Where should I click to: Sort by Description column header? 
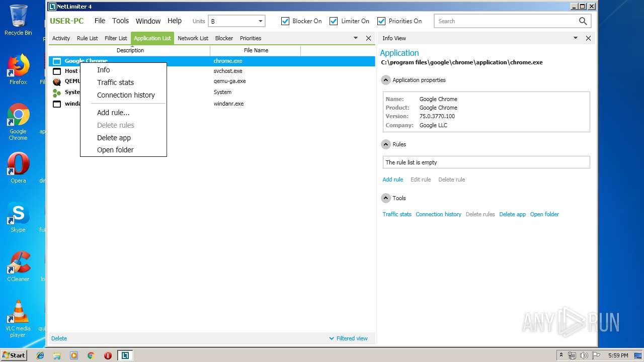point(130,50)
